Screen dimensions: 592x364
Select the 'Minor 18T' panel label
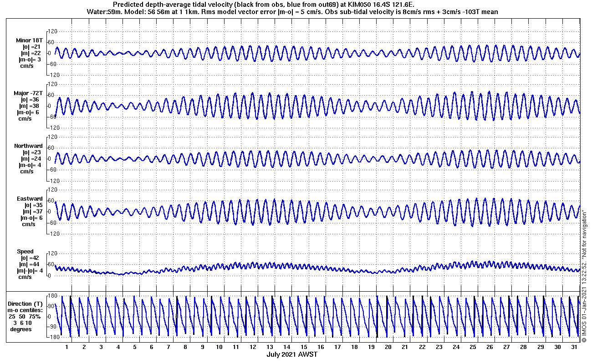tap(30, 40)
